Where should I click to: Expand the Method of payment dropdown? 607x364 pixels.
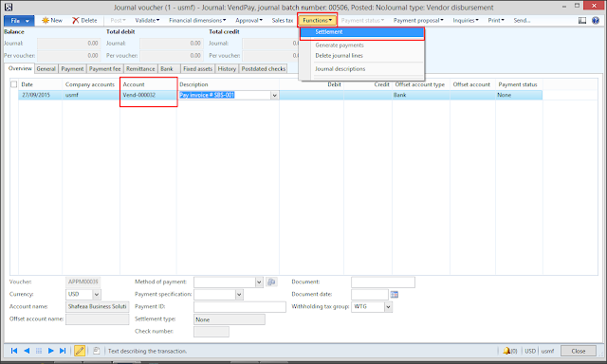(x=259, y=282)
